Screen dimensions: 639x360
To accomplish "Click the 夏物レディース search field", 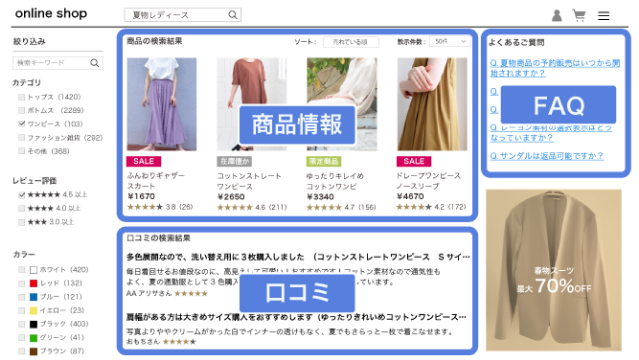I will [183, 15].
